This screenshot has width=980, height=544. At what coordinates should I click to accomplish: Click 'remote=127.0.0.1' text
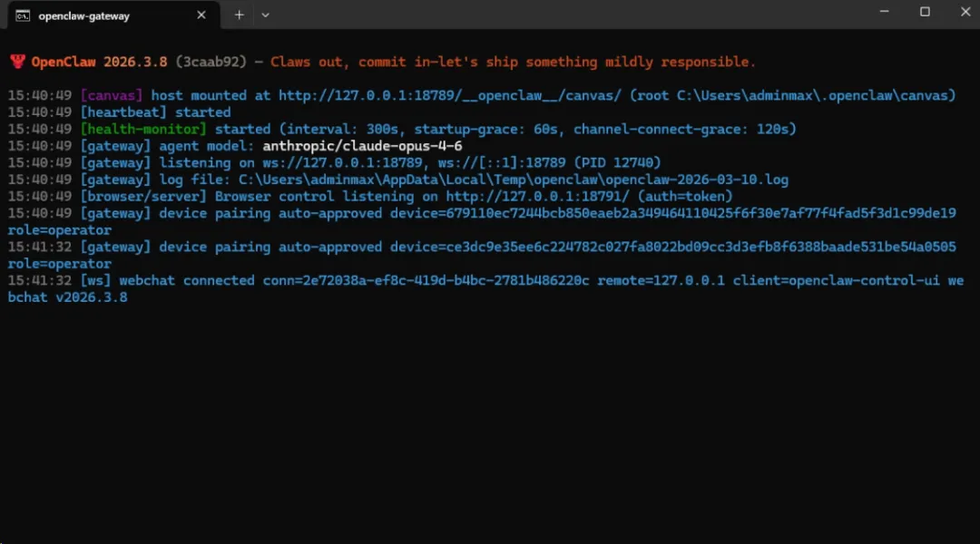click(661, 281)
